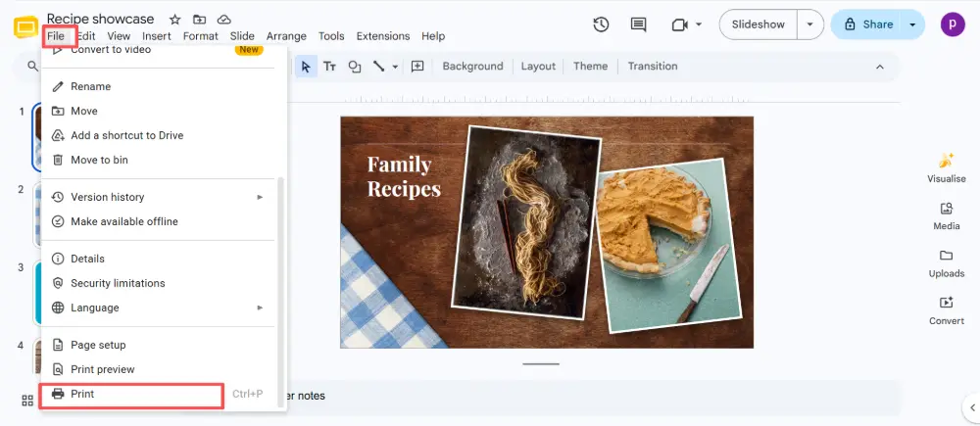The height and width of the screenshot is (426, 980).
Task: Open the Line tool dropdown arrow
Action: 395,67
